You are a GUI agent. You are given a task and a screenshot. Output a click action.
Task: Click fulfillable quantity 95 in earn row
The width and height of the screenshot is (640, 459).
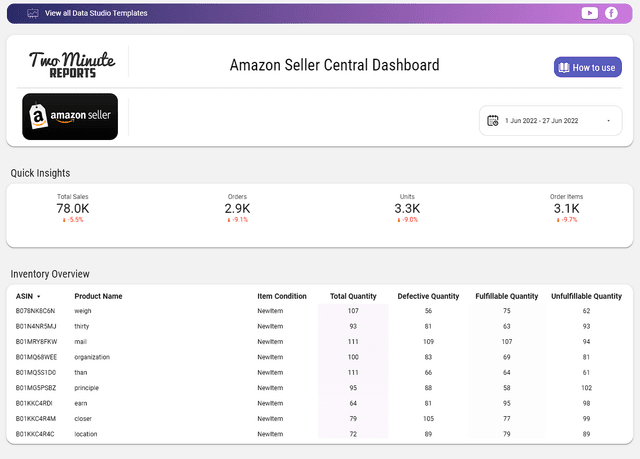tap(507, 404)
